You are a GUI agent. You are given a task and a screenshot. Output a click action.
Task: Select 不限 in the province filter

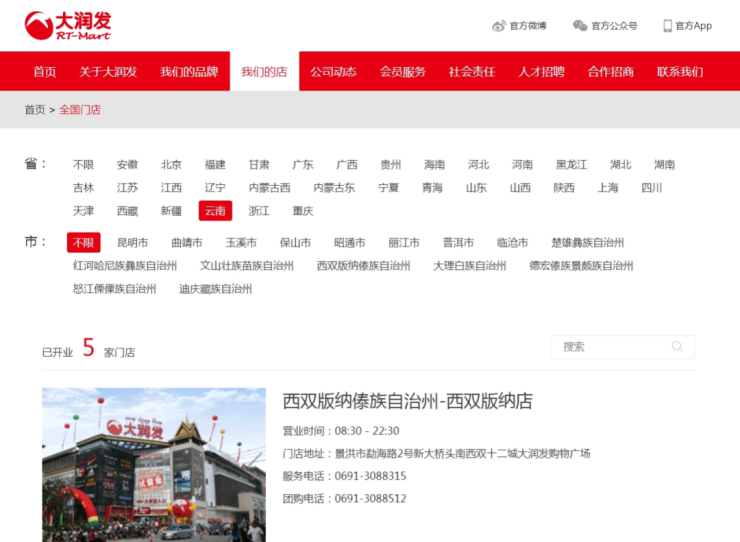click(x=84, y=165)
